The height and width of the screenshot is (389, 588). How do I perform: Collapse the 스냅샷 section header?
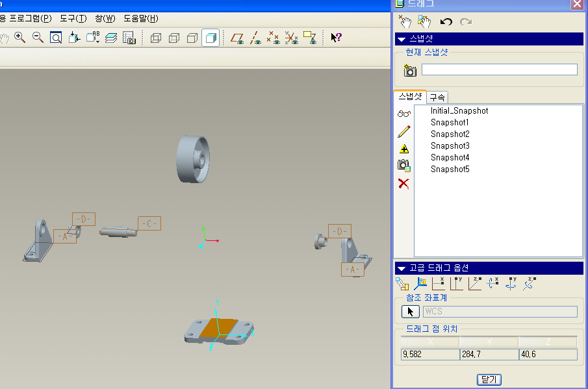point(402,40)
